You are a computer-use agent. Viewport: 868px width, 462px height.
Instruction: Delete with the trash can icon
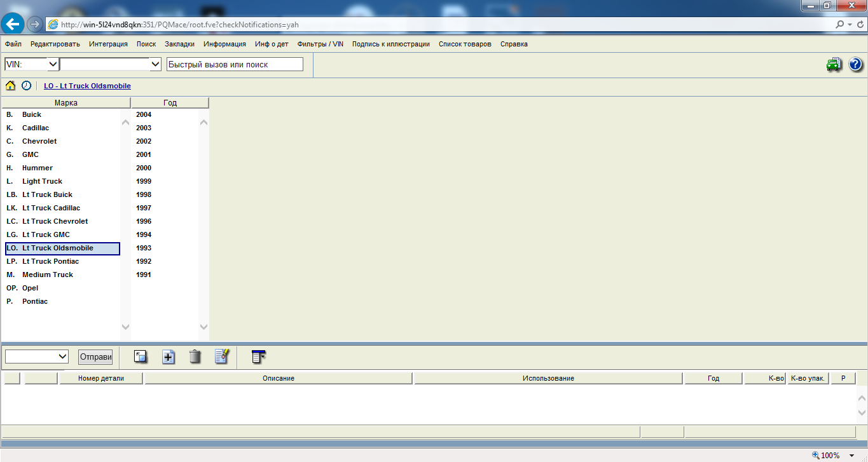coord(195,357)
